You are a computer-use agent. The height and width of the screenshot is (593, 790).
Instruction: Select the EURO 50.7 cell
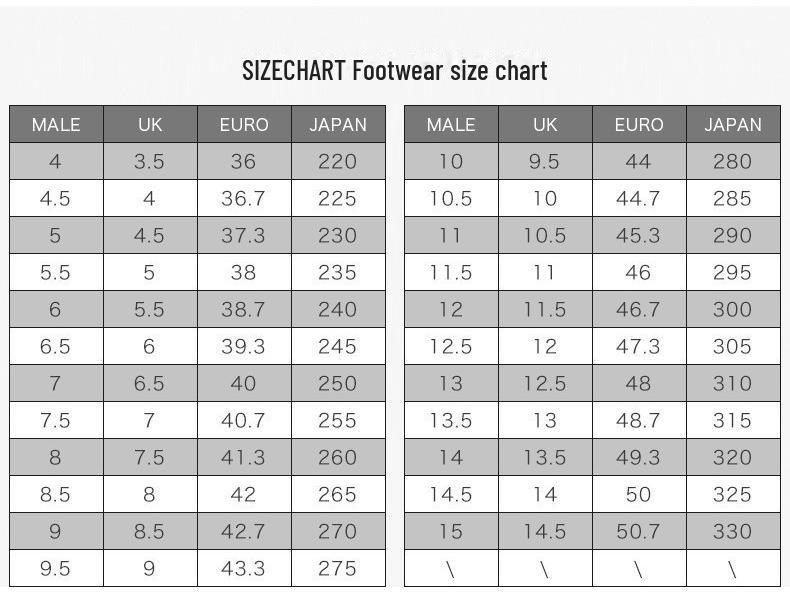(638, 531)
